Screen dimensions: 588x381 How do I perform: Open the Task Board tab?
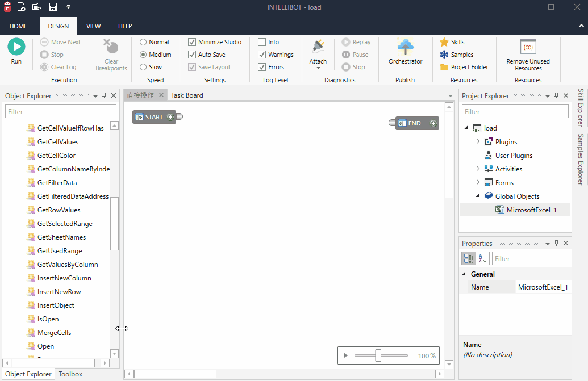pyautogui.click(x=186, y=95)
